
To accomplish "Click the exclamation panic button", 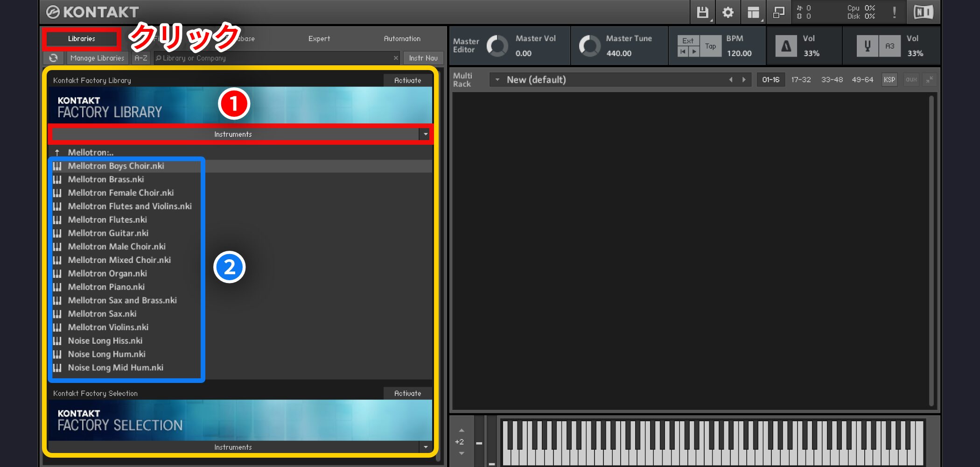I will (894, 13).
